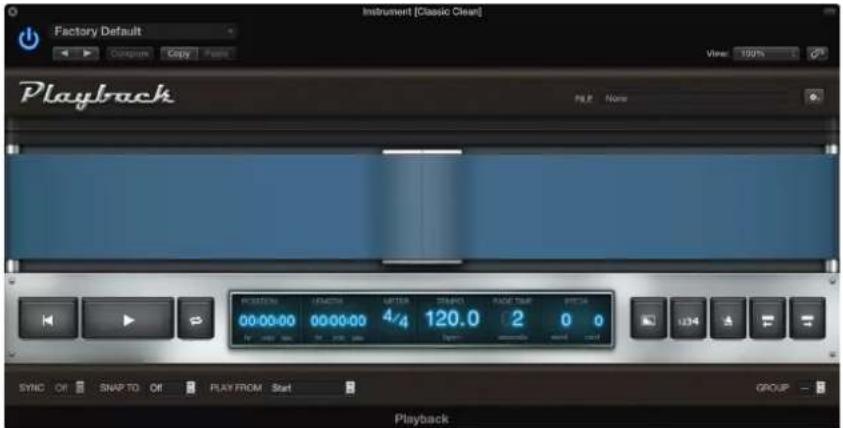Click the Paste button

[x=217, y=54]
